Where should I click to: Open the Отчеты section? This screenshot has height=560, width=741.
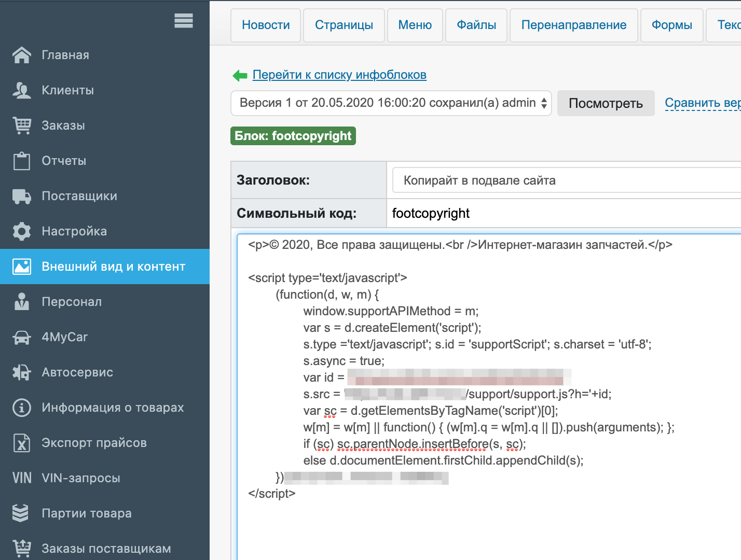(105, 161)
